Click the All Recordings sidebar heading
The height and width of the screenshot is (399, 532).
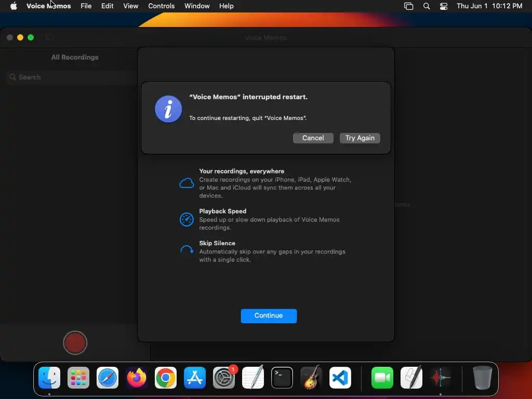pyautogui.click(x=75, y=57)
